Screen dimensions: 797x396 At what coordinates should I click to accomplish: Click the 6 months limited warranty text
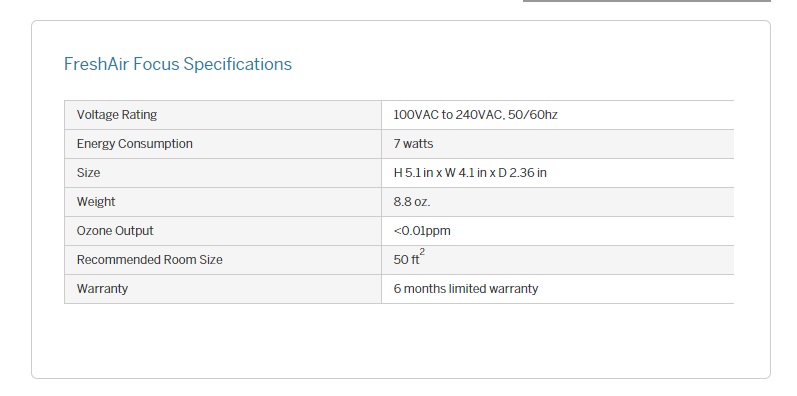pyautogui.click(x=466, y=289)
